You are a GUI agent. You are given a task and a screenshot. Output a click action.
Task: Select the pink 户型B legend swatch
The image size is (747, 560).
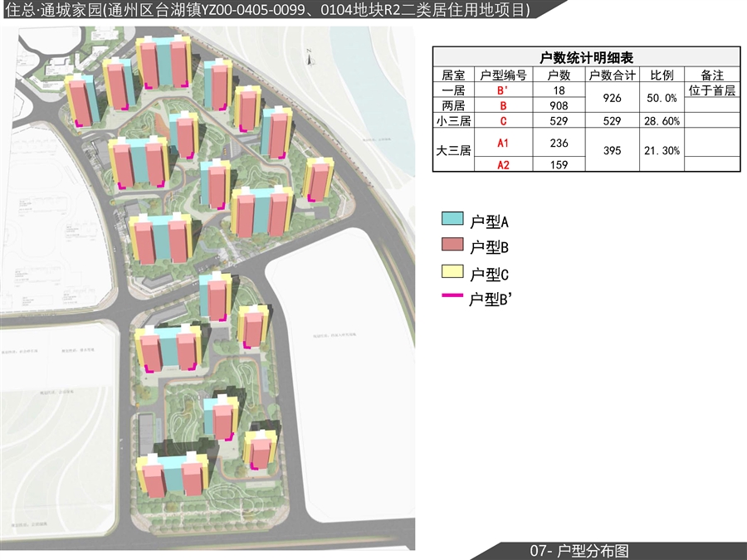click(x=452, y=244)
